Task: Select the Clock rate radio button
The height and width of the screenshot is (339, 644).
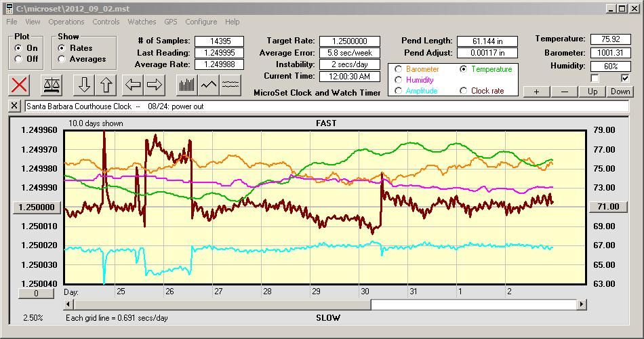Action: tap(464, 90)
